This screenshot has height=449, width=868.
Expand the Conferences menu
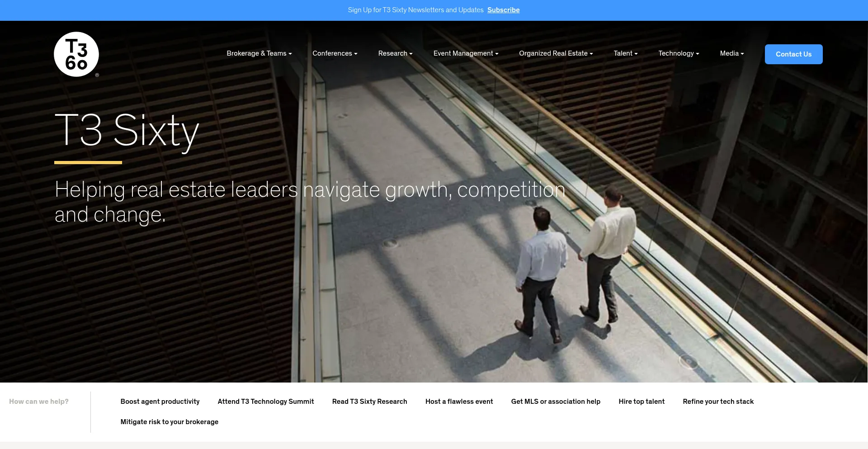[x=335, y=53]
